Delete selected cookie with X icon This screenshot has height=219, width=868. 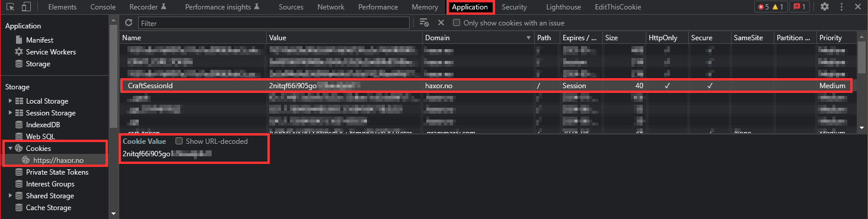[x=441, y=22]
